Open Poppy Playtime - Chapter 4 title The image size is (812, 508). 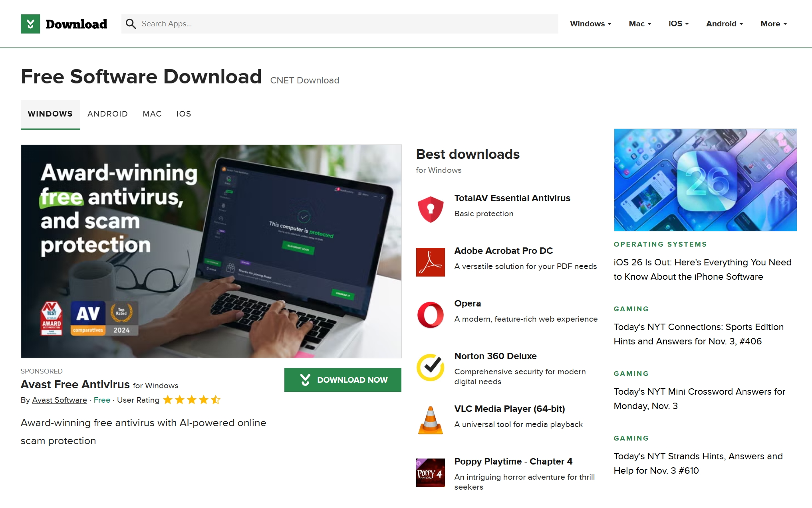tap(513, 461)
